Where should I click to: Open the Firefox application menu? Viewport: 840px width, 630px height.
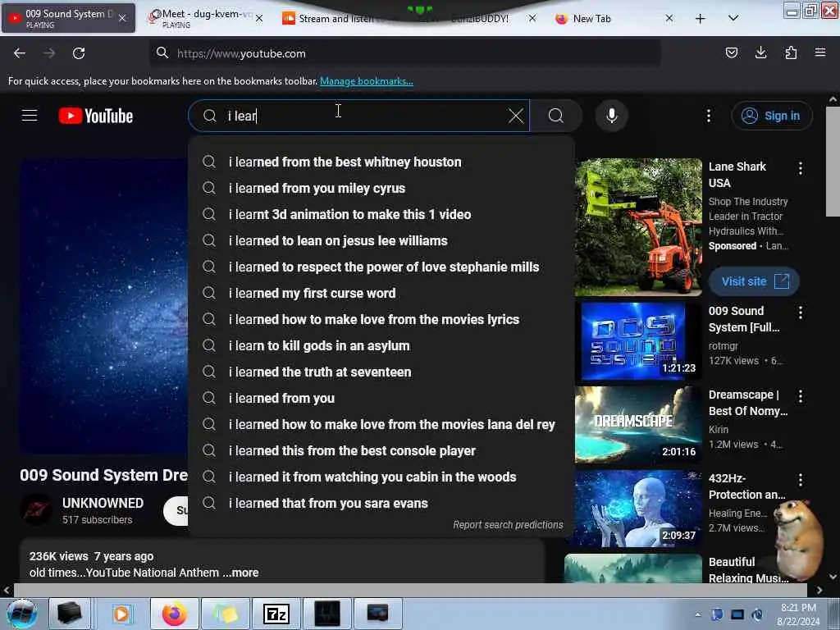click(820, 52)
